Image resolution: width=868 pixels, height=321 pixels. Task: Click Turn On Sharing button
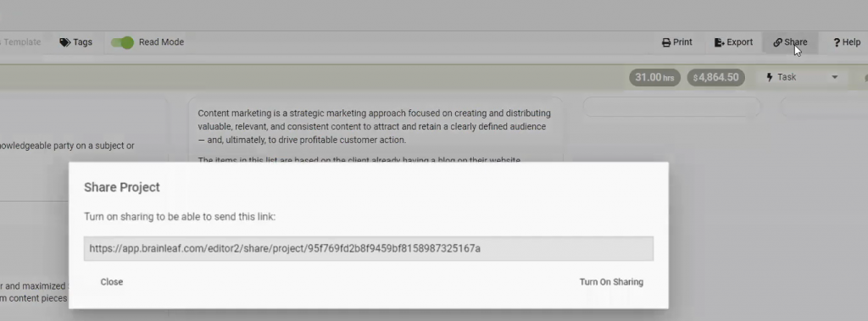611,282
